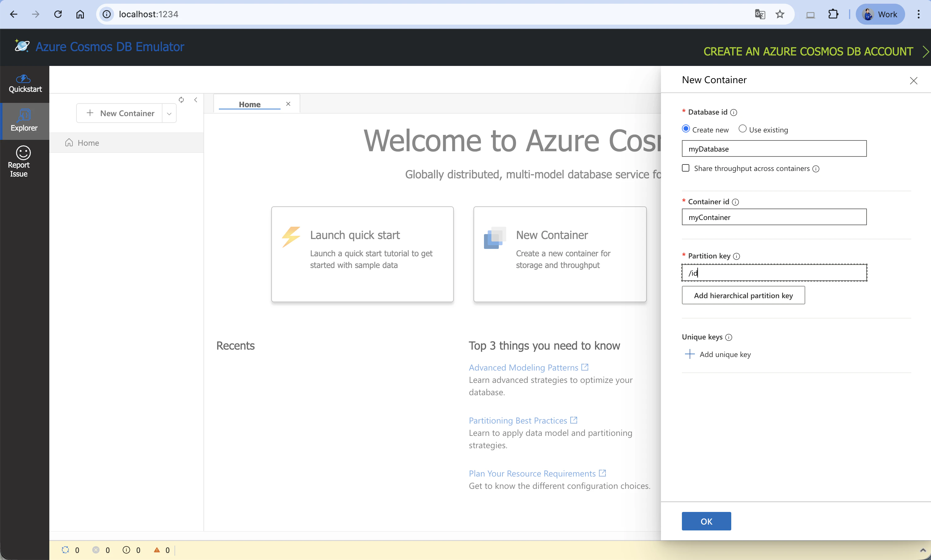Go forward in the browser
931x560 pixels.
coord(35,14)
